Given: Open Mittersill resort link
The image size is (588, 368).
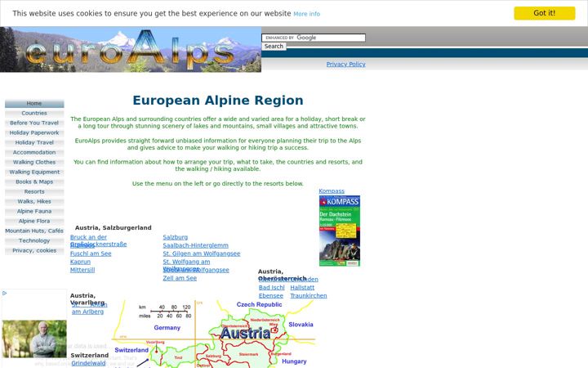Looking at the screenshot, I should pyautogui.click(x=82, y=271).
